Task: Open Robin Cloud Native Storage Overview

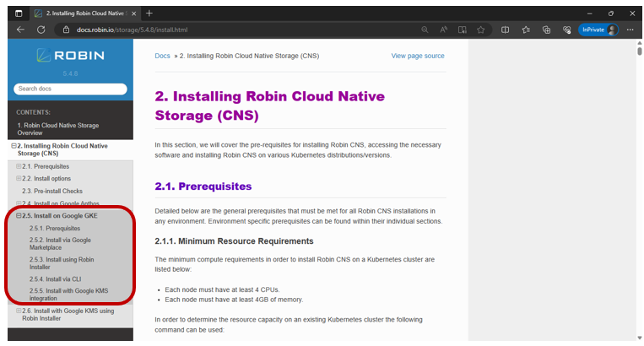Action: (58, 129)
